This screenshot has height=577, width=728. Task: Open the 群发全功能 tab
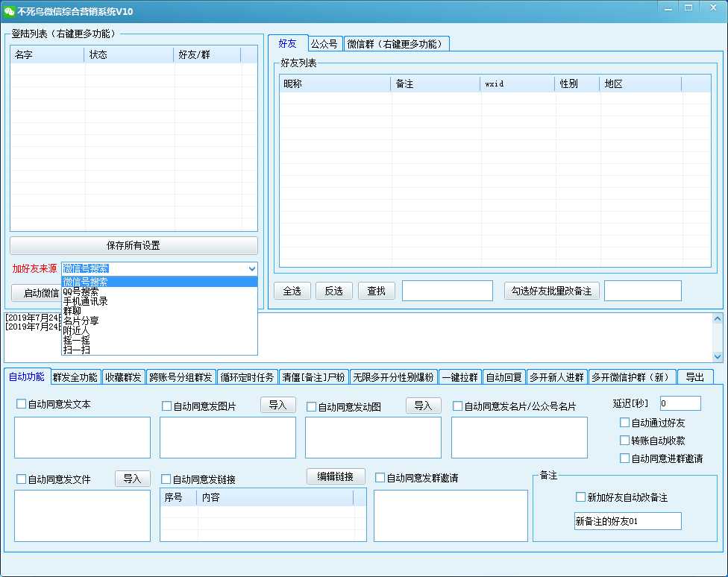point(75,377)
